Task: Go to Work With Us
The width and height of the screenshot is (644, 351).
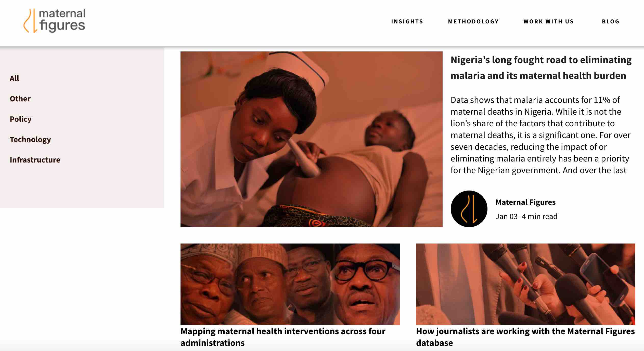Action: tap(548, 22)
